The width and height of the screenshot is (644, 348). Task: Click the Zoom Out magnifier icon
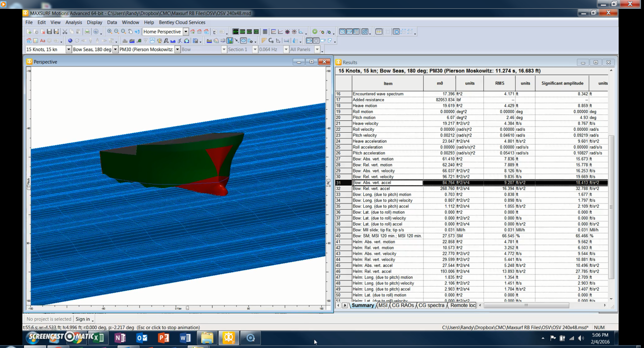(117, 32)
